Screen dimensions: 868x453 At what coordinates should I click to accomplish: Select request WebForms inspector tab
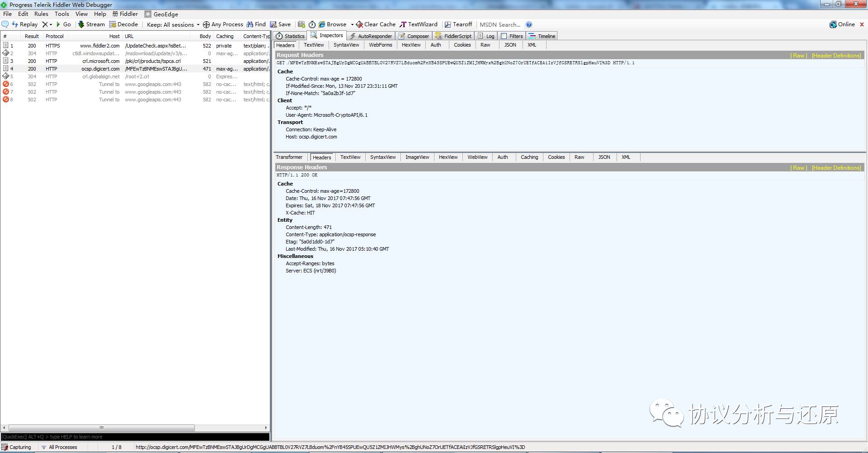tap(381, 45)
